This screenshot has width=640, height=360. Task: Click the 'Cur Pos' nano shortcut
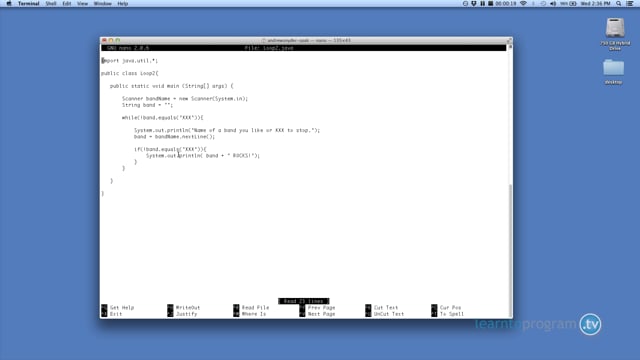pyautogui.click(x=446, y=307)
